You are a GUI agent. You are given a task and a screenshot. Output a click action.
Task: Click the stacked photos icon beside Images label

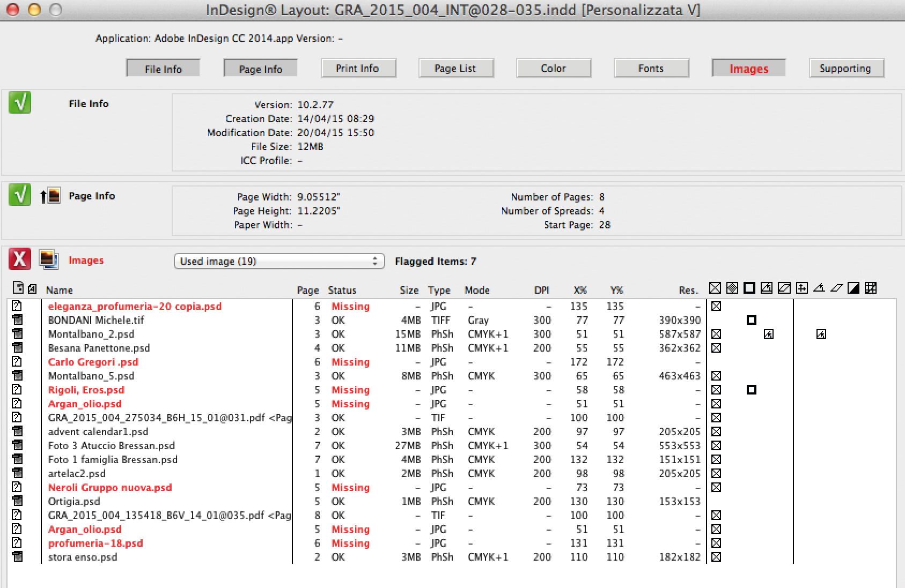click(49, 259)
